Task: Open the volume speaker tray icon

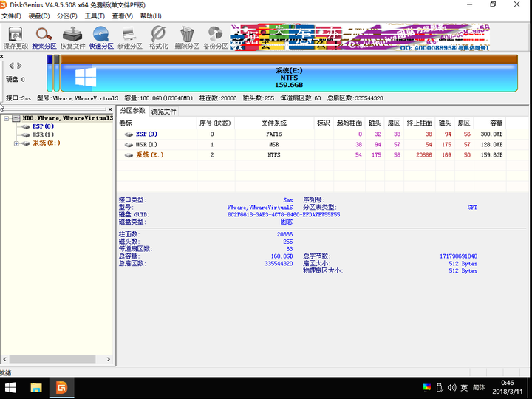Action: point(452,387)
